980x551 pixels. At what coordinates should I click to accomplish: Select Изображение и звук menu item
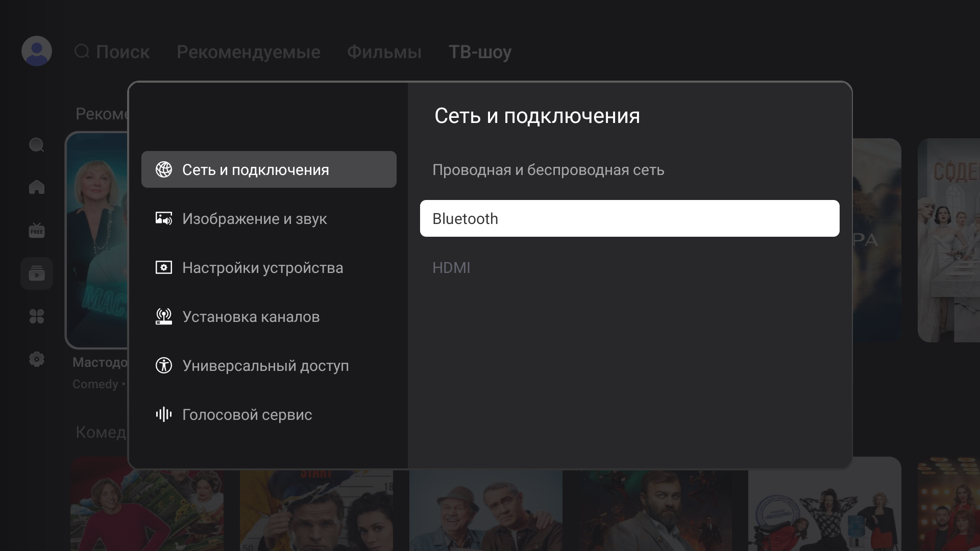coord(254,219)
